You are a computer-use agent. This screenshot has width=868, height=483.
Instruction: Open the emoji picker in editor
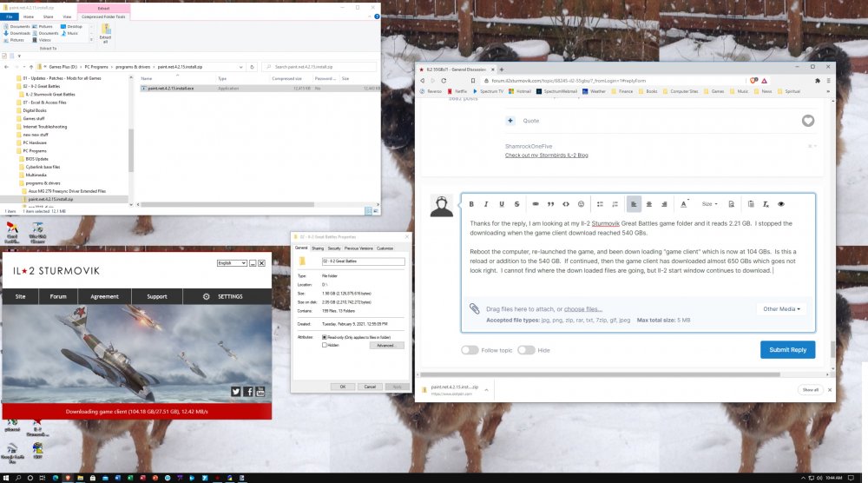(582, 204)
